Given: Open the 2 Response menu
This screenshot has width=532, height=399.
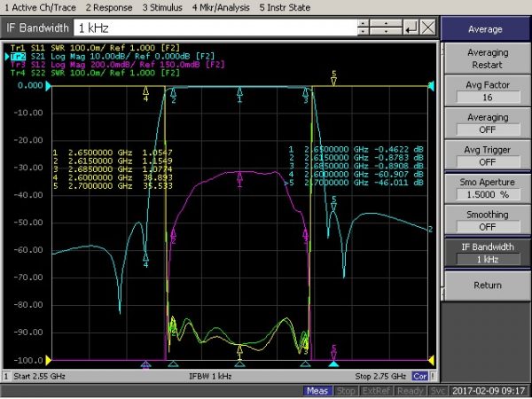Looking at the screenshot, I should point(109,7).
